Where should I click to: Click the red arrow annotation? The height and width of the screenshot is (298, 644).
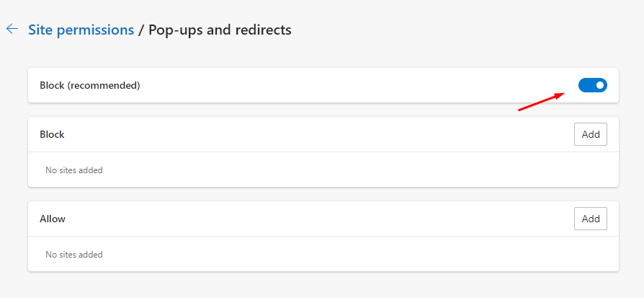[x=541, y=102]
